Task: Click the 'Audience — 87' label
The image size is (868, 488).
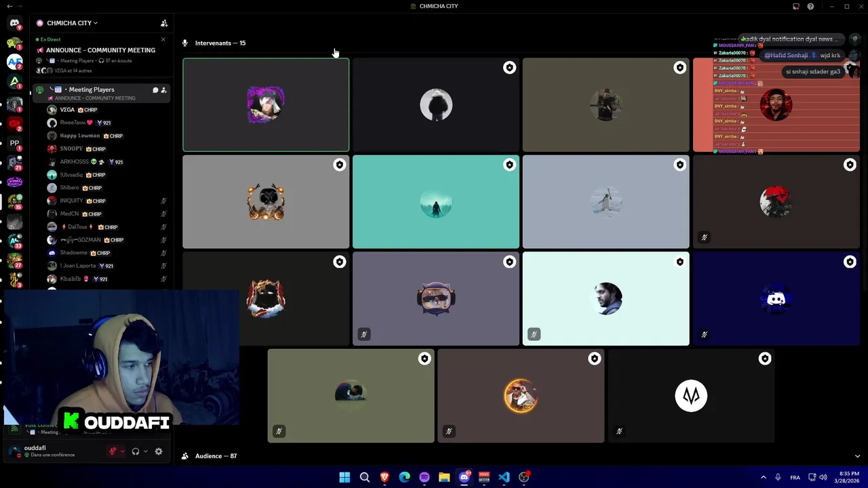Action: tap(216, 456)
